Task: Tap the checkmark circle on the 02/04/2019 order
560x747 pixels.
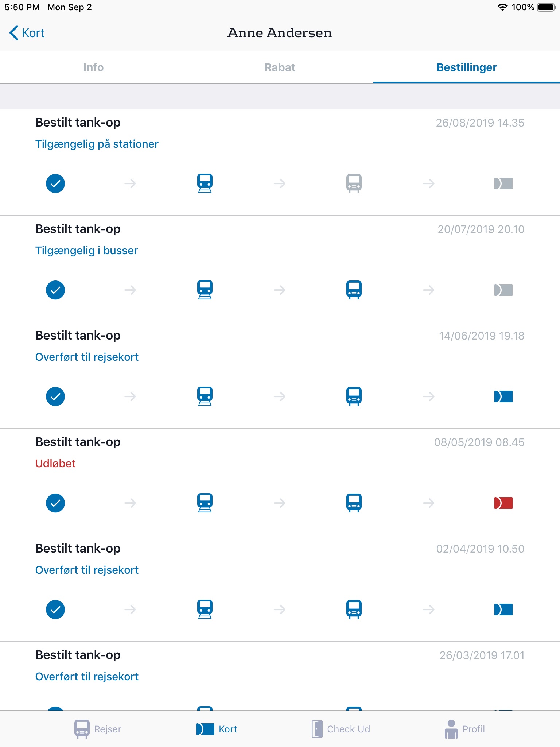Action: pos(55,609)
